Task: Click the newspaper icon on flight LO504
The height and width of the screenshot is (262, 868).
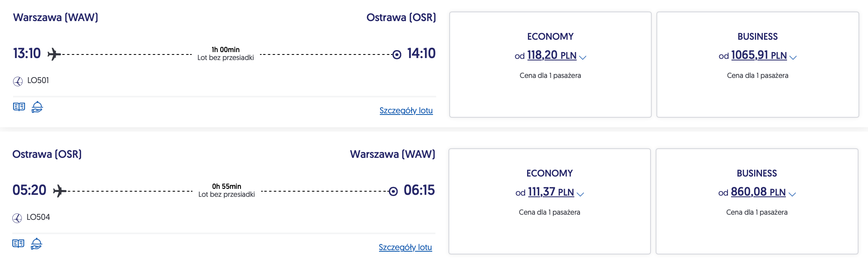Action: [x=18, y=244]
